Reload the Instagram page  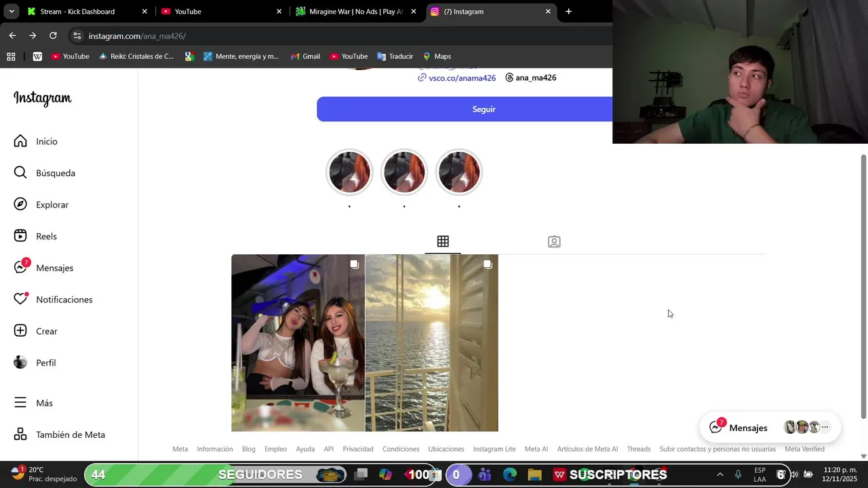point(53,36)
